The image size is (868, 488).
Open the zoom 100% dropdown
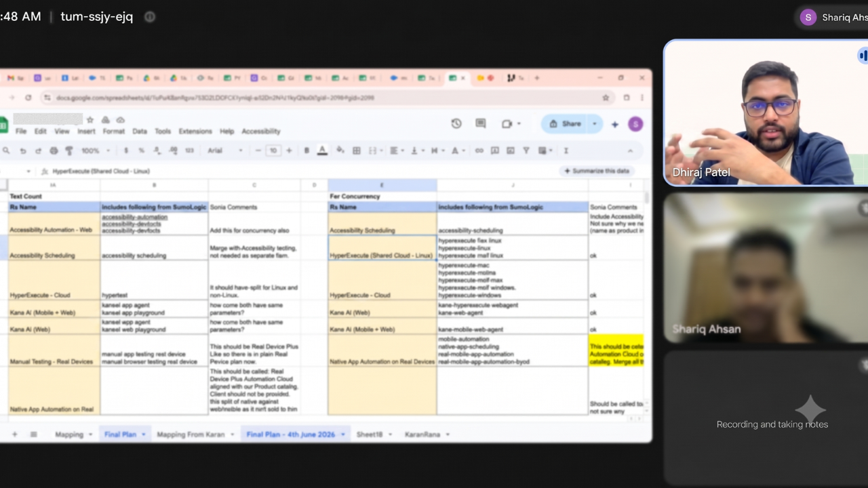(94, 150)
